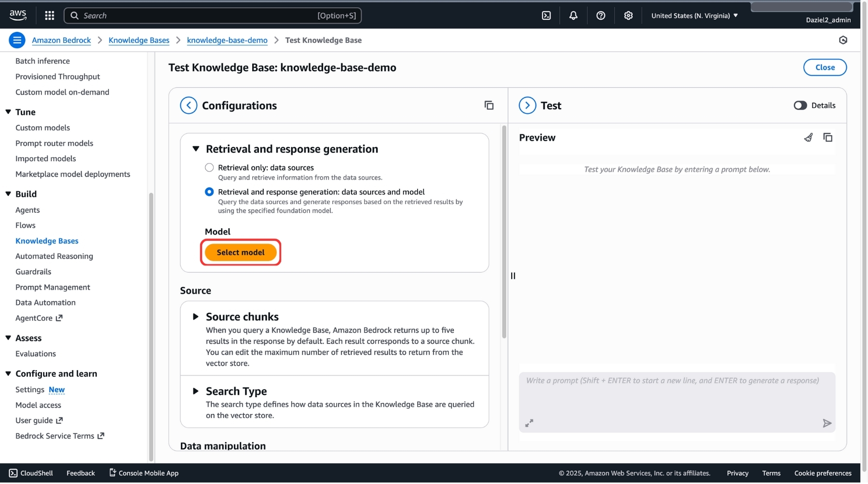Collapse the Configurations panel with left arrow
The image size is (868, 484).
point(189,106)
